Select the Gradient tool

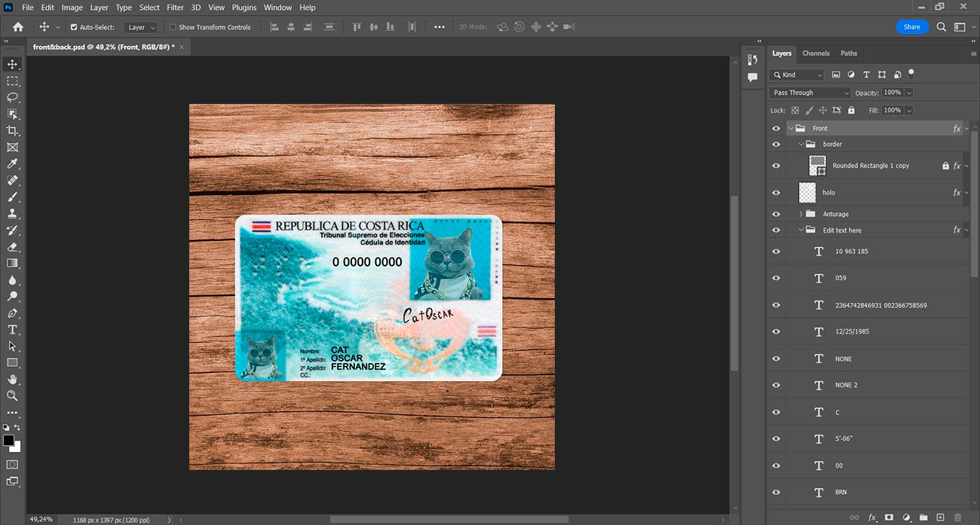click(12, 263)
